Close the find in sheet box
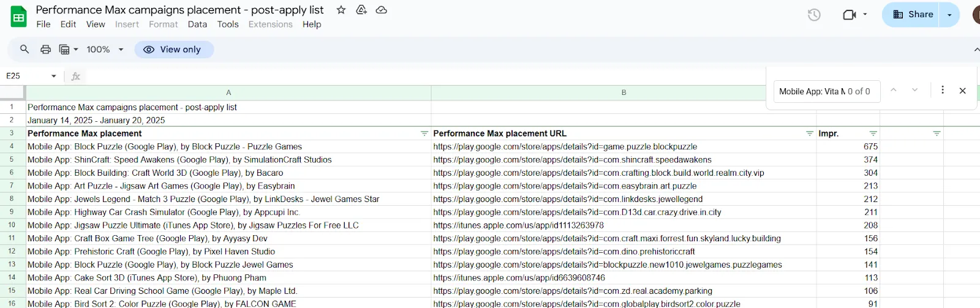Screen dimensions: 980x308 (x=963, y=91)
